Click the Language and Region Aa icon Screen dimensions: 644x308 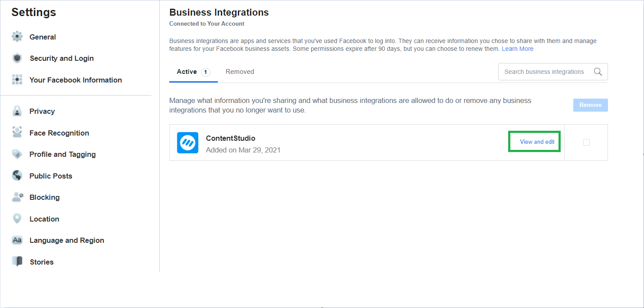pos(17,240)
